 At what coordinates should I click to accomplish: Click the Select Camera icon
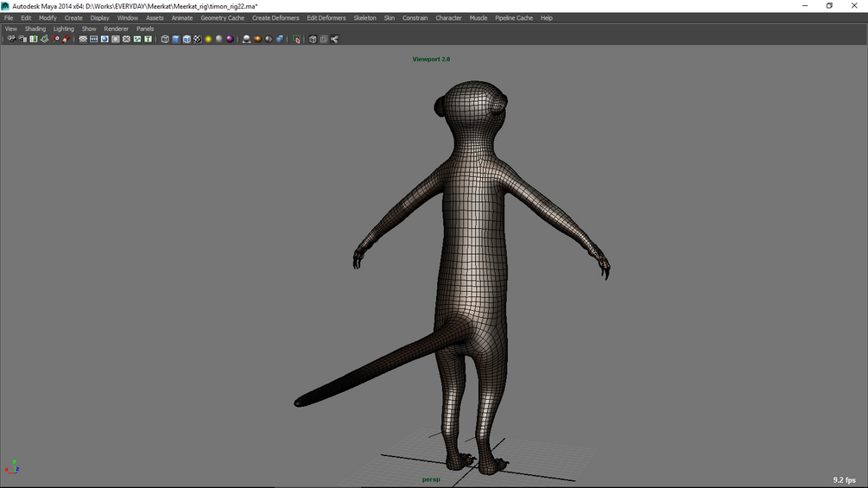(x=11, y=39)
